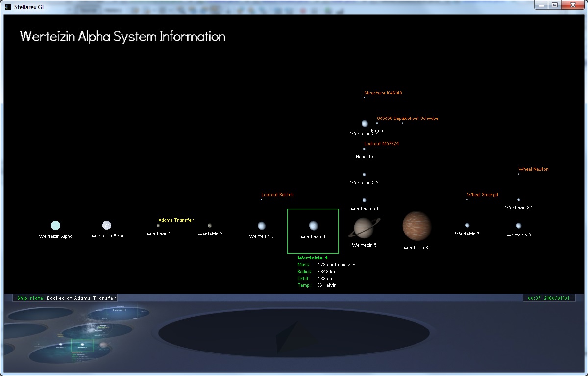Select the Lookout Raktrk station
Image resolution: width=588 pixels, height=376 pixels.
(x=277, y=195)
